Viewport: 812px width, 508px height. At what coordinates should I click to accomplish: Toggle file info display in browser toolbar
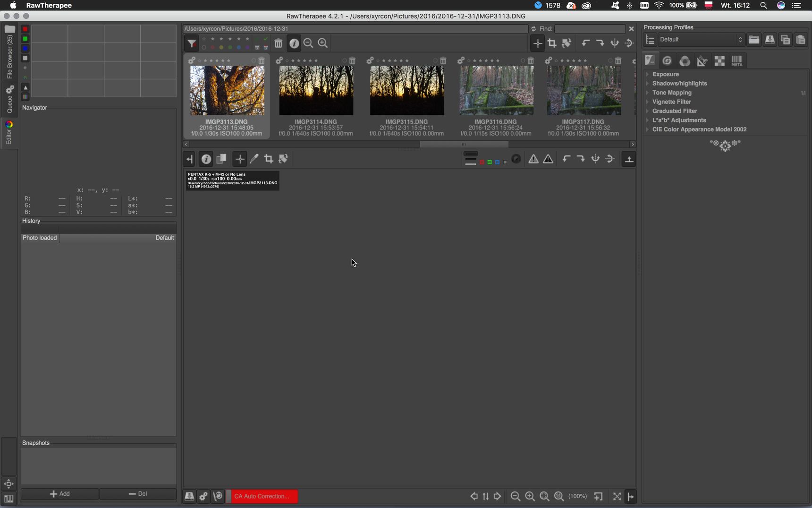[294, 43]
